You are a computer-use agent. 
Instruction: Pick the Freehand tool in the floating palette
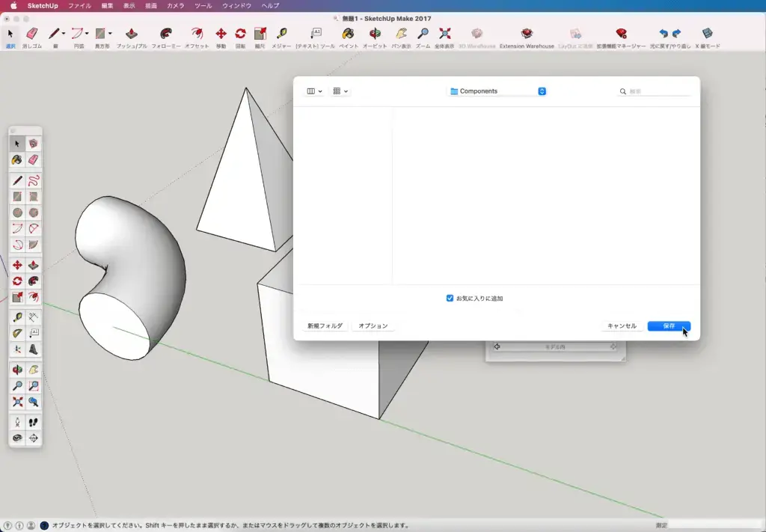pos(33,181)
